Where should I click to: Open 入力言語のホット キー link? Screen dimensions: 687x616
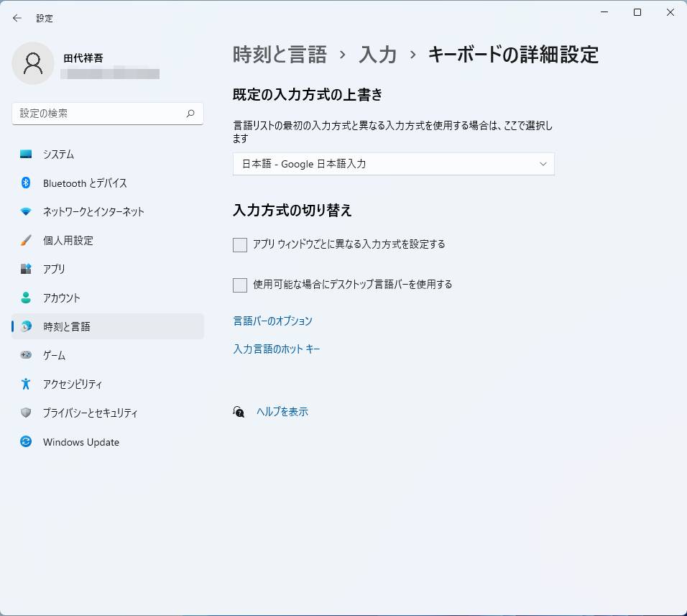tap(277, 349)
